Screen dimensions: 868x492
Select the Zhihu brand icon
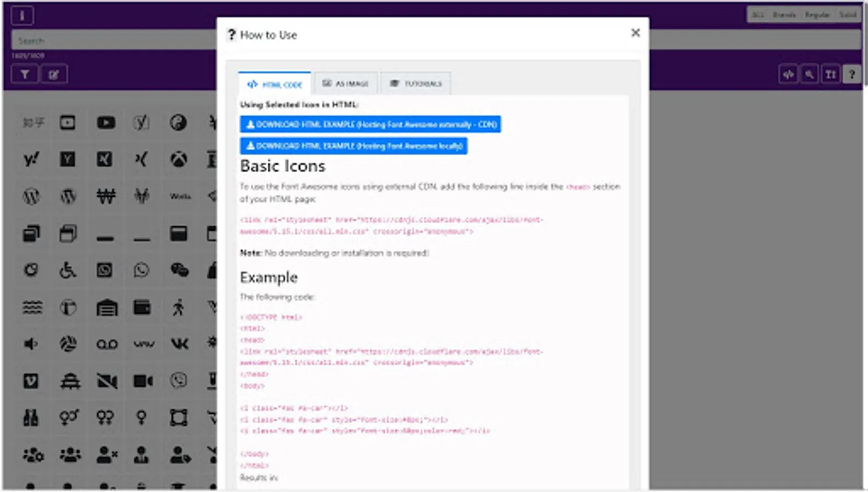pos(33,122)
